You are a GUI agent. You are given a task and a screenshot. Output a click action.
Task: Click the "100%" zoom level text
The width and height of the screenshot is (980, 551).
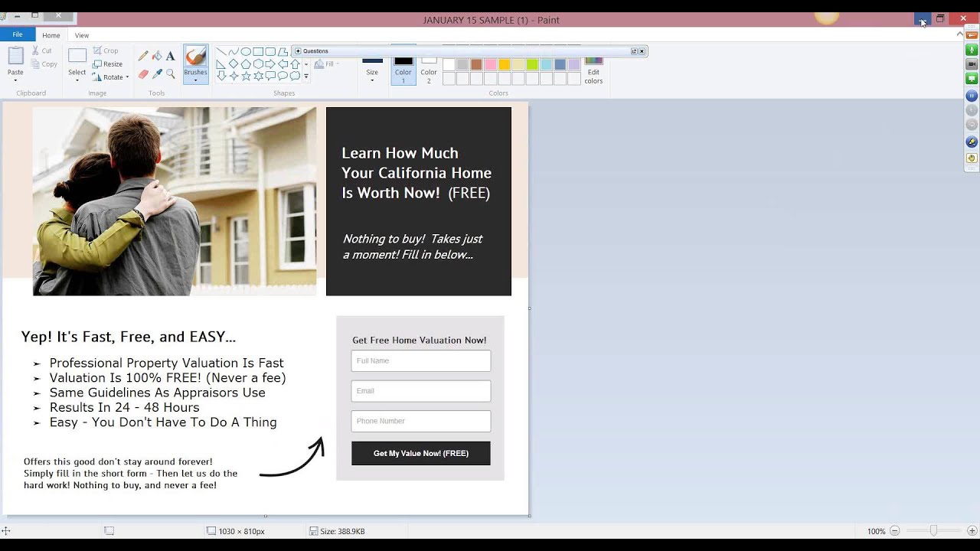tap(876, 531)
